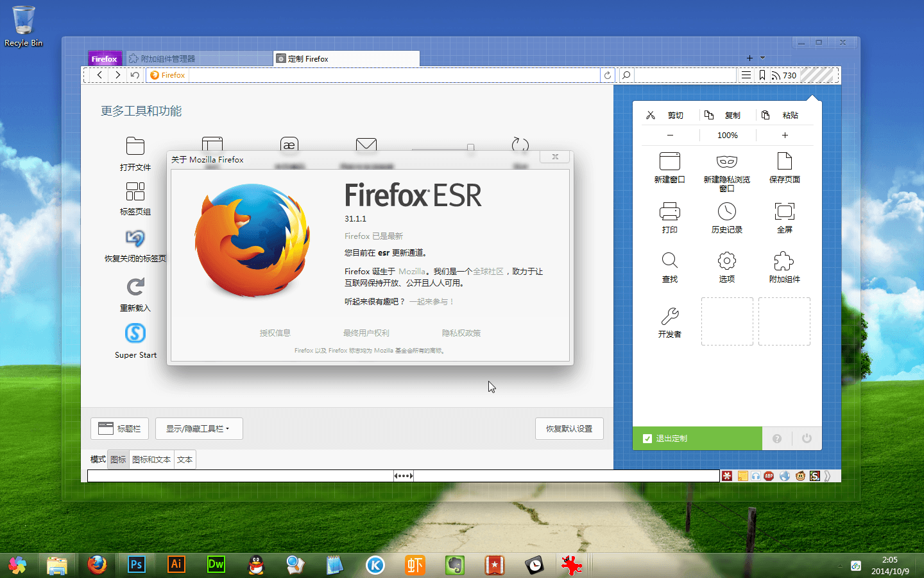Viewport: 924px width, 578px height.
Task: Click the 查找 find magnifier icon
Action: (670, 260)
